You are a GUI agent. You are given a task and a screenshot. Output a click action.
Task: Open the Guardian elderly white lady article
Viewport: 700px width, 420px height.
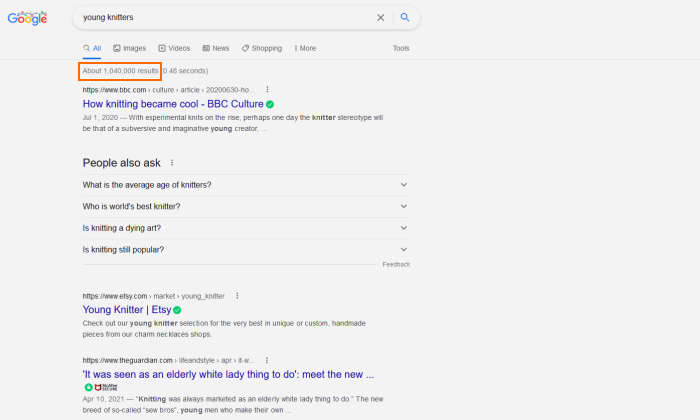pos(228,374)
